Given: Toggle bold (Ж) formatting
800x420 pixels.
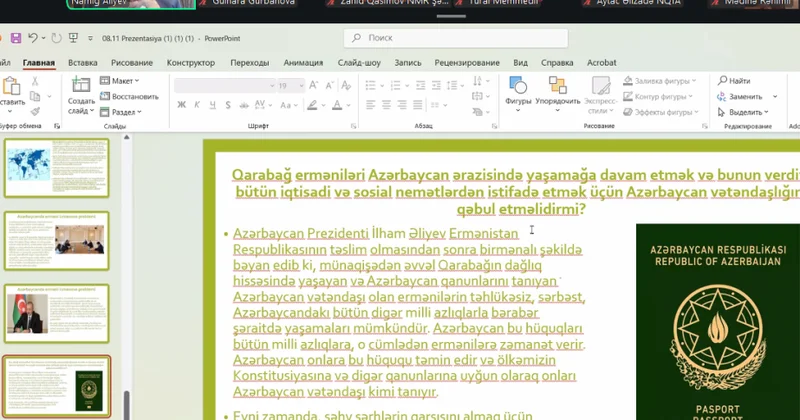Looking at the screenshot, I should [181, 105].
